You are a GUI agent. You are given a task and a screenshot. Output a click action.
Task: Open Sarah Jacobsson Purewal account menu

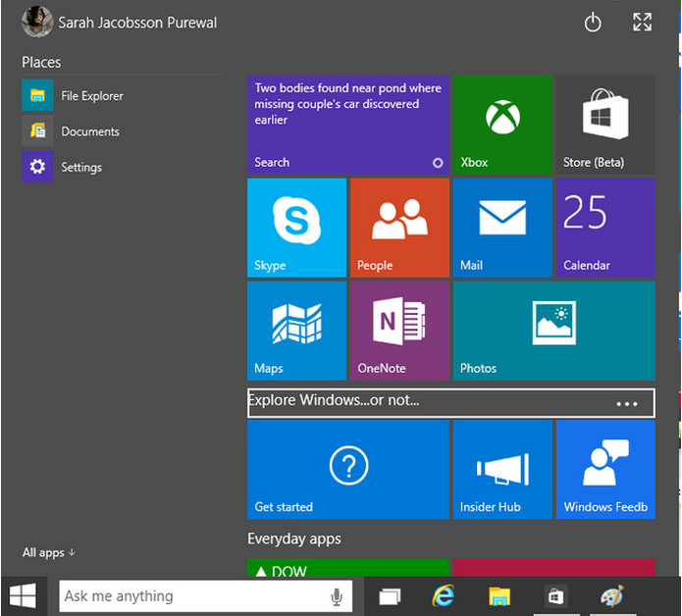pos(119,23)
